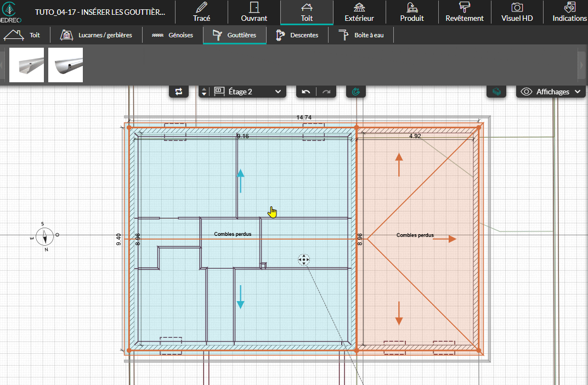Switch to the Descentes tab
This screenshot has height=385, width=588.
(297, 35)
